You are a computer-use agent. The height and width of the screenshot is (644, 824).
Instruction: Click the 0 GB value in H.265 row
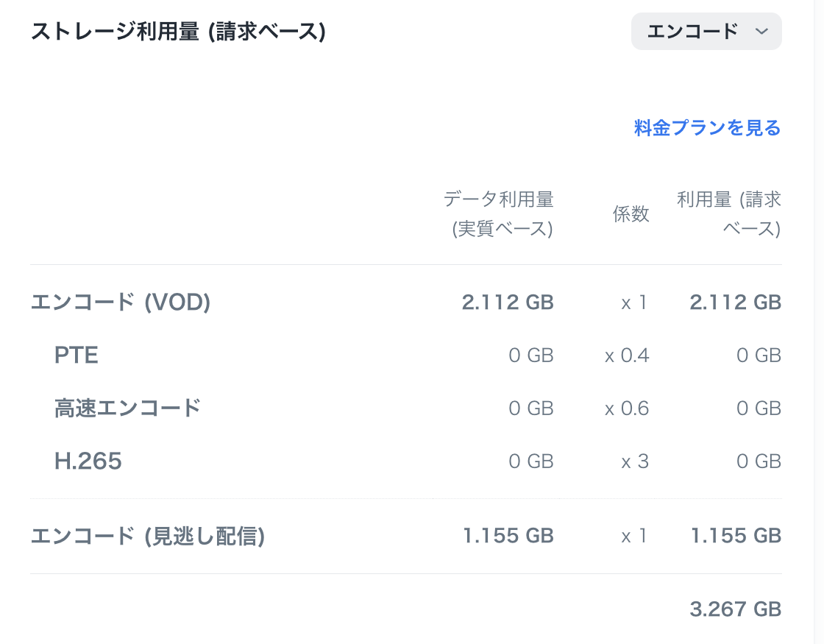pyautogui.click(x=530, y=461)
